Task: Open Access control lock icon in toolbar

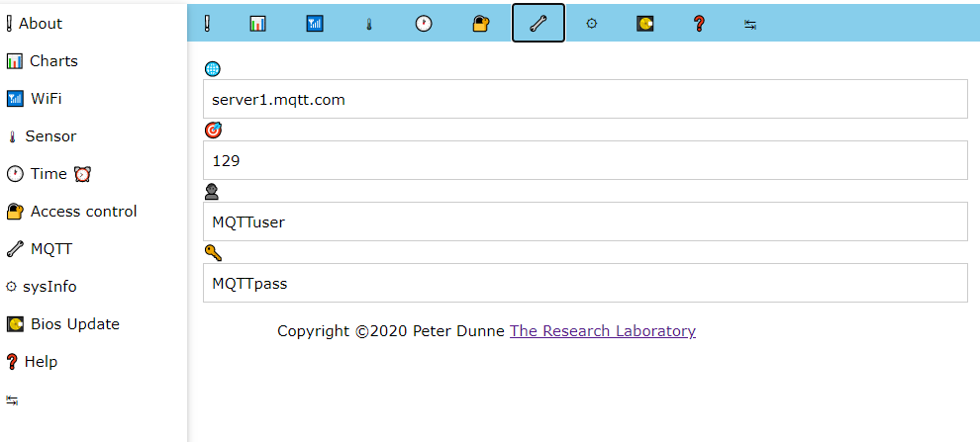Action: coord(480,24)
